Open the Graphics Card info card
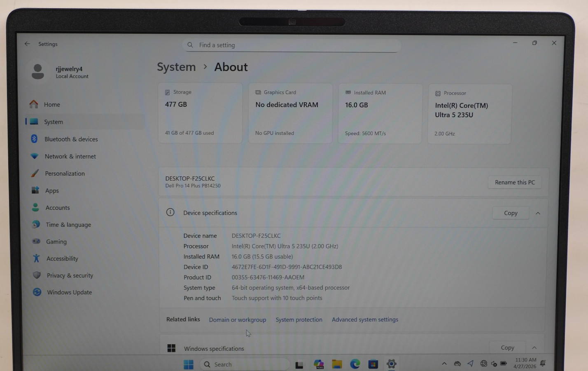The width and height of the screenshot is (588, 371). pos(290,113)
